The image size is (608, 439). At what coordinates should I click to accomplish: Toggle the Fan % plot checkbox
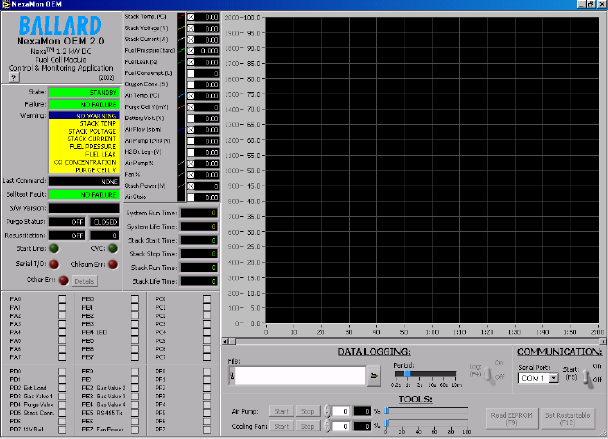click(x=191, y=175)
